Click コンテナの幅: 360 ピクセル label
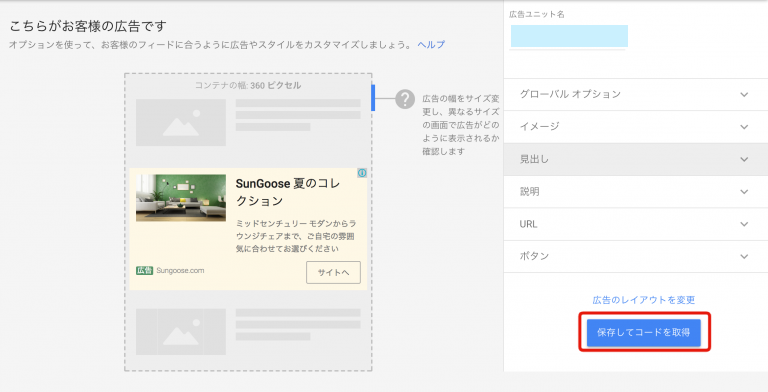This screenshot has width=768, height=392. point(248,85)
